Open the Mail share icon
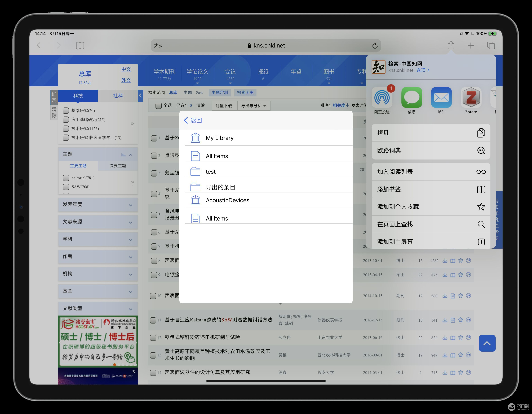This screenshot has height=414, width=532. [x=441, y=98]
